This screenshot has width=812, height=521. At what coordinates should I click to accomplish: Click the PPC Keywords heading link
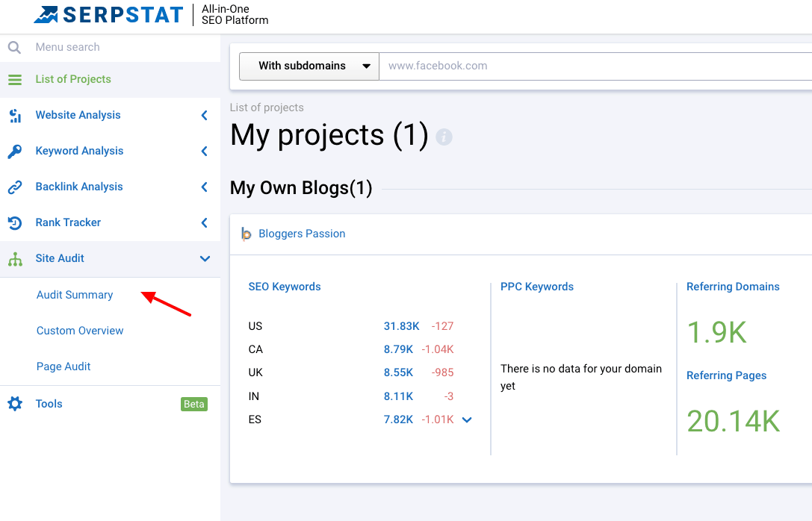click(x=537, y=287)
